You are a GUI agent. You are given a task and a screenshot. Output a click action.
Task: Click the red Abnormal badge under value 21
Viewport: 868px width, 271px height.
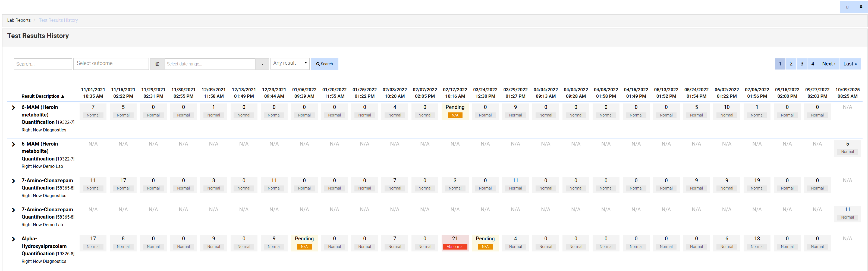pyautogui.click(x=455, y=247)
